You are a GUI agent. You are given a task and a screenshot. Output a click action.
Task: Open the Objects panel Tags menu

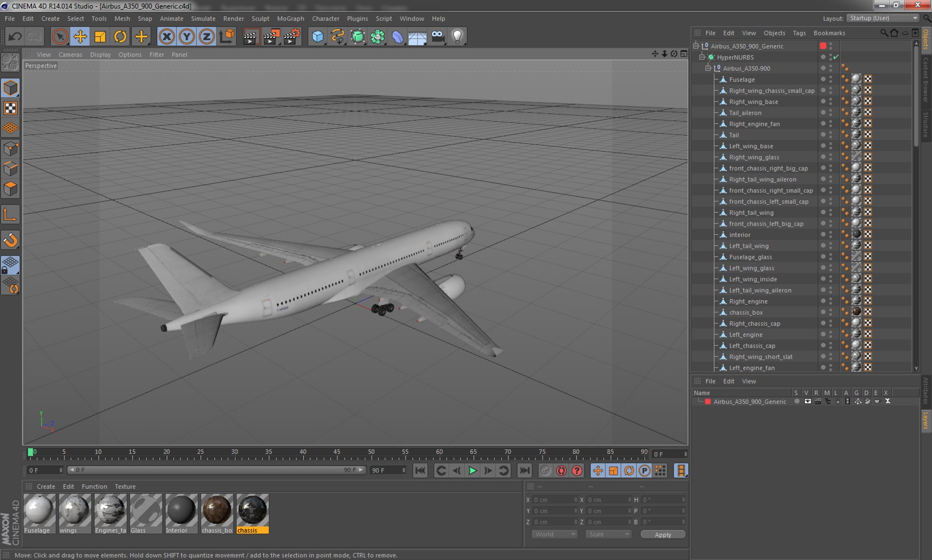pyautogui.click(x=799, y=33)
